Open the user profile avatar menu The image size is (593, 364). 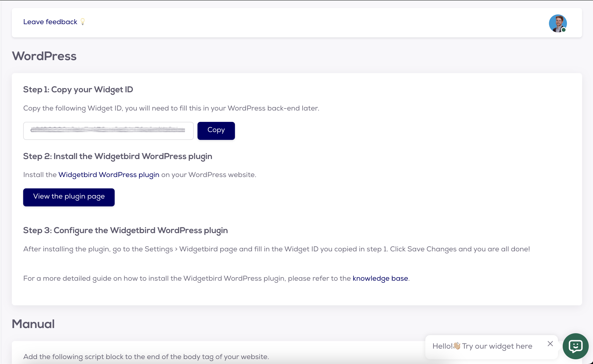557,23
